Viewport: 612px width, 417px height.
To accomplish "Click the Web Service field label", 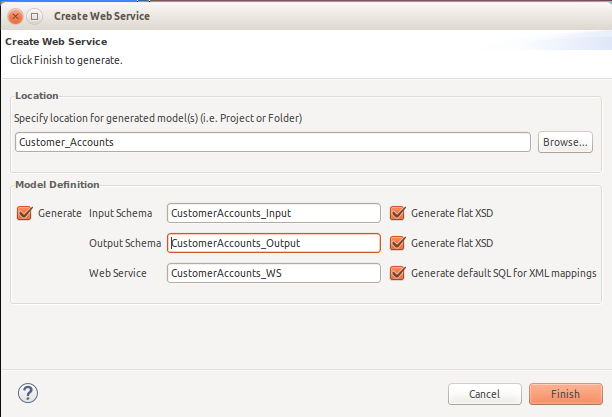I will pyautogui.click(x=118, y=273).
